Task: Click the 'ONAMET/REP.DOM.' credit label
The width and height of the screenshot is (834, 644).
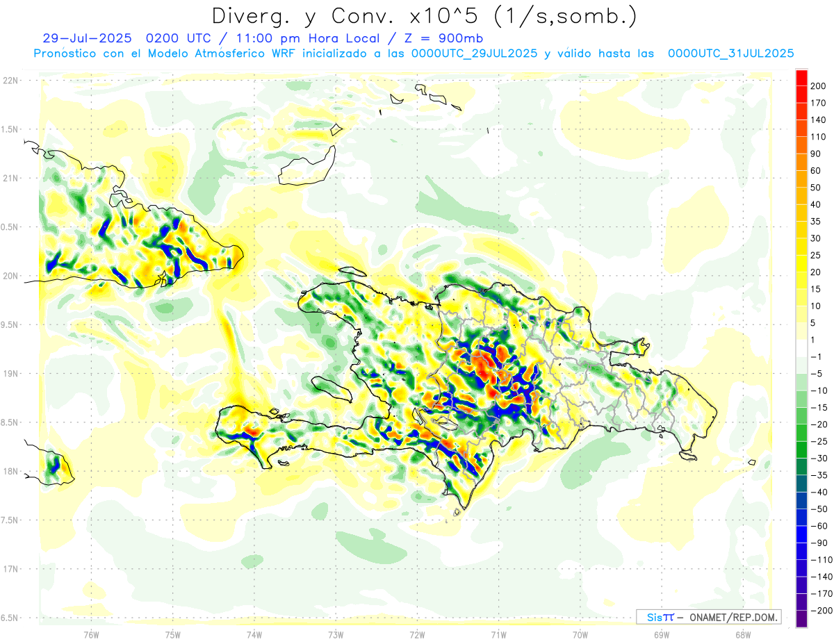Action: (733, 617)
